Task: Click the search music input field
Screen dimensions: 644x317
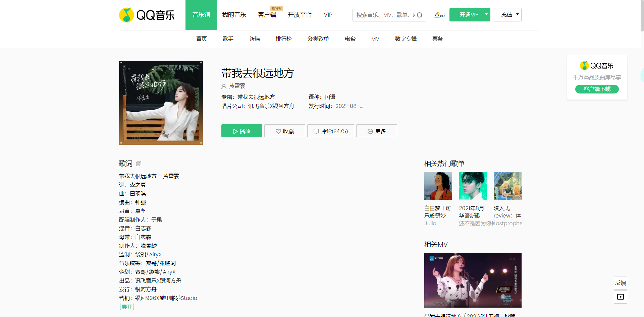Action: (384, 15)
